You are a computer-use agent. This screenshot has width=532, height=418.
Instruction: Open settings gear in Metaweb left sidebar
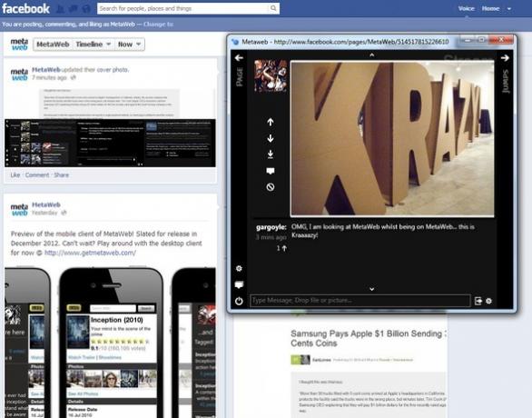pos(239,269)
